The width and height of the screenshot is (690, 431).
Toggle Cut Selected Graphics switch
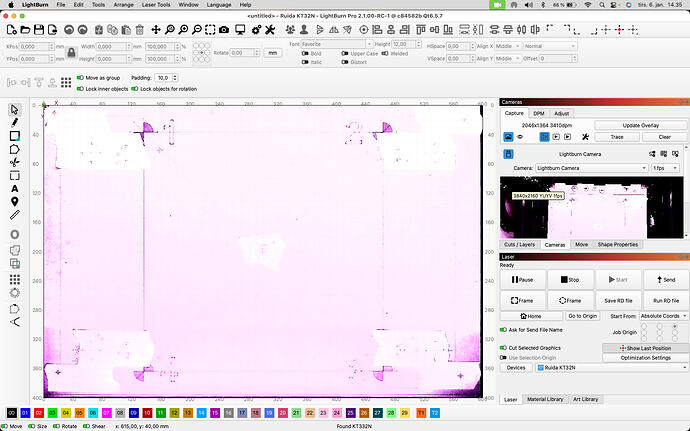tap(503, 348)
